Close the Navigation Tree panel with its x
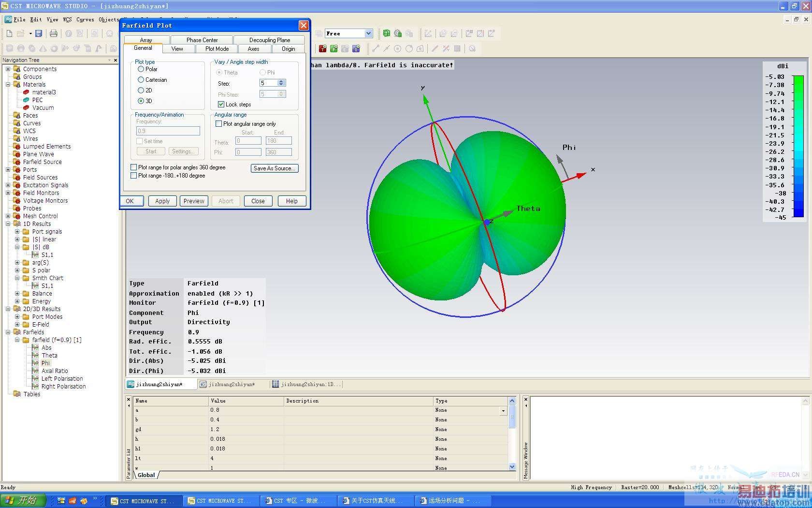Image resolution: width=812 pixels, height=508 pixels. (x=115, y=60)
